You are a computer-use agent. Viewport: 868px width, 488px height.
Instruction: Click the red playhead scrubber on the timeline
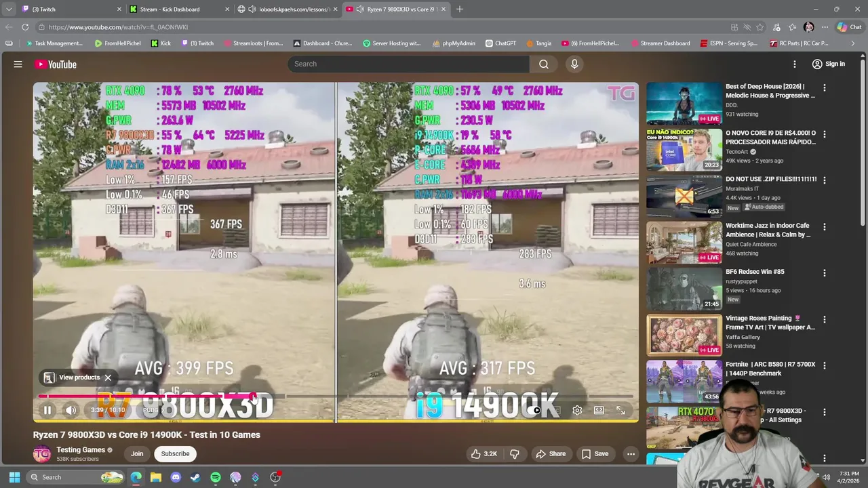point(253,397)
